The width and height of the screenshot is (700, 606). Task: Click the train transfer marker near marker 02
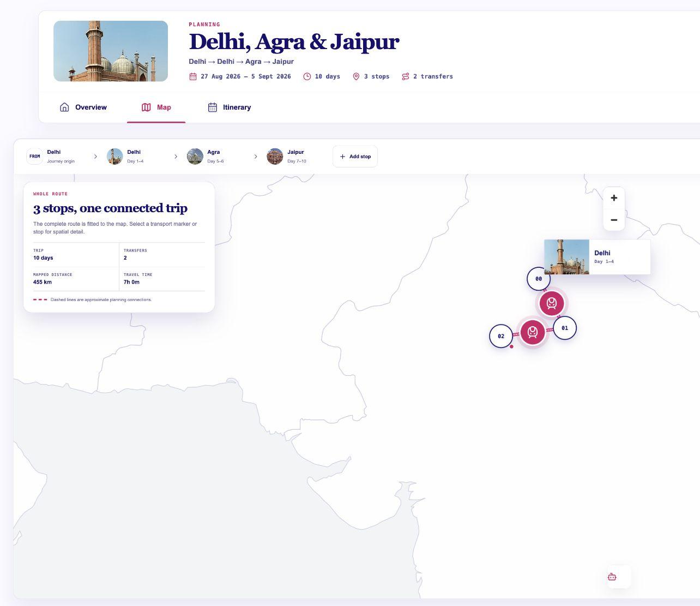(533, 332)
